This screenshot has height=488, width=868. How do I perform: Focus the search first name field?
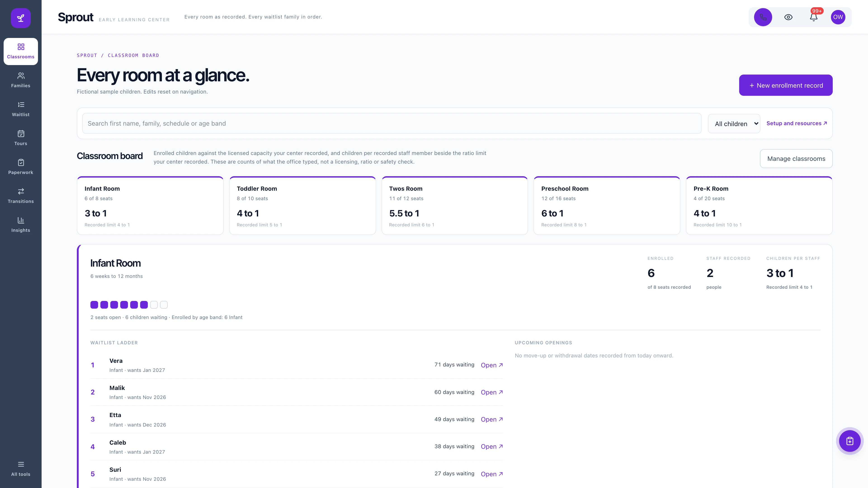tap(392, 124)
